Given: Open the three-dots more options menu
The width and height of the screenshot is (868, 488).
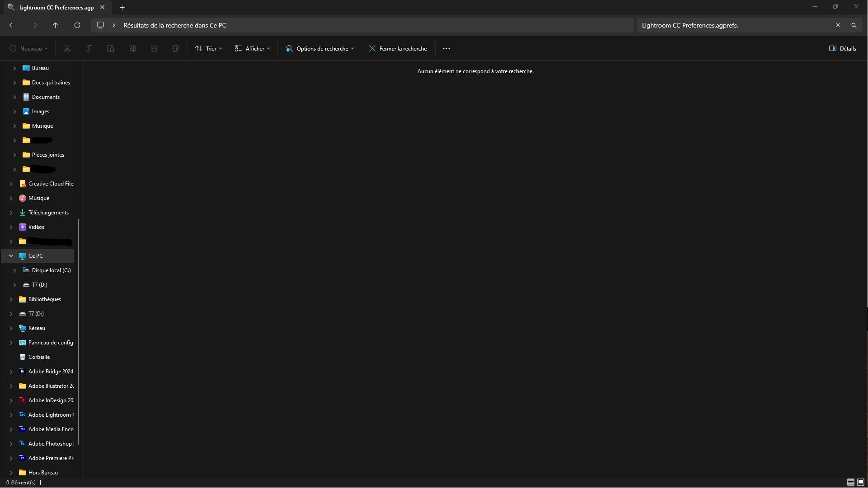Looking at the screenshot, I should [446, 49].
